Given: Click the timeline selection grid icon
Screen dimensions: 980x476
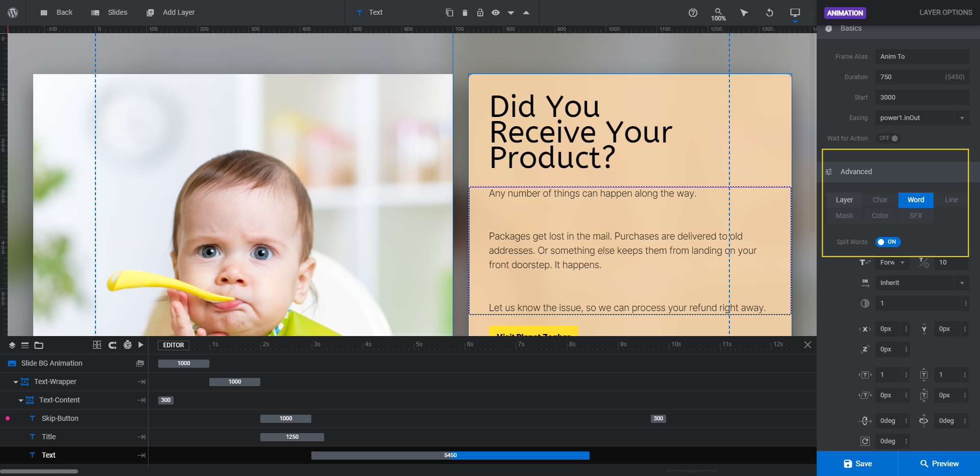Looking at the screenshot, I should (97, 345).
